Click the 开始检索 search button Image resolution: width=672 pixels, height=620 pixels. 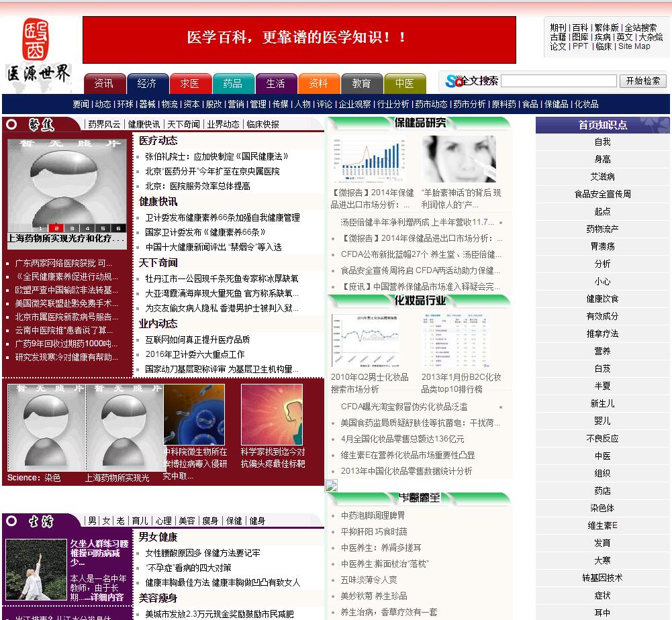pyautogui.click(x=643, y=81)
